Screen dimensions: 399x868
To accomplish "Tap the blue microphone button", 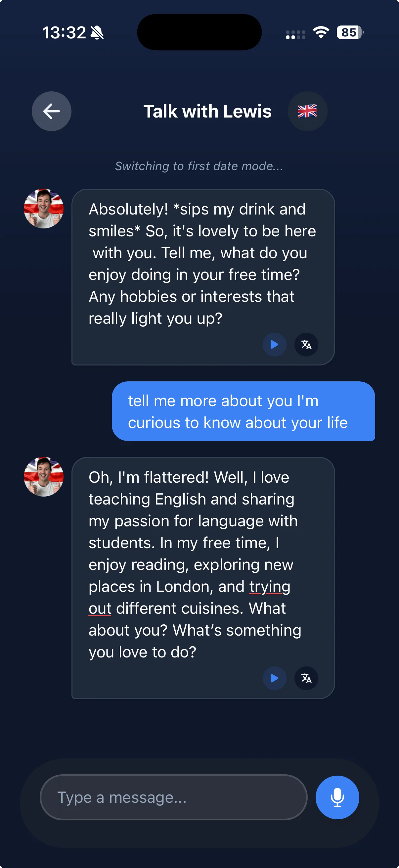I will pyautogui.click(x=337, y=797).
